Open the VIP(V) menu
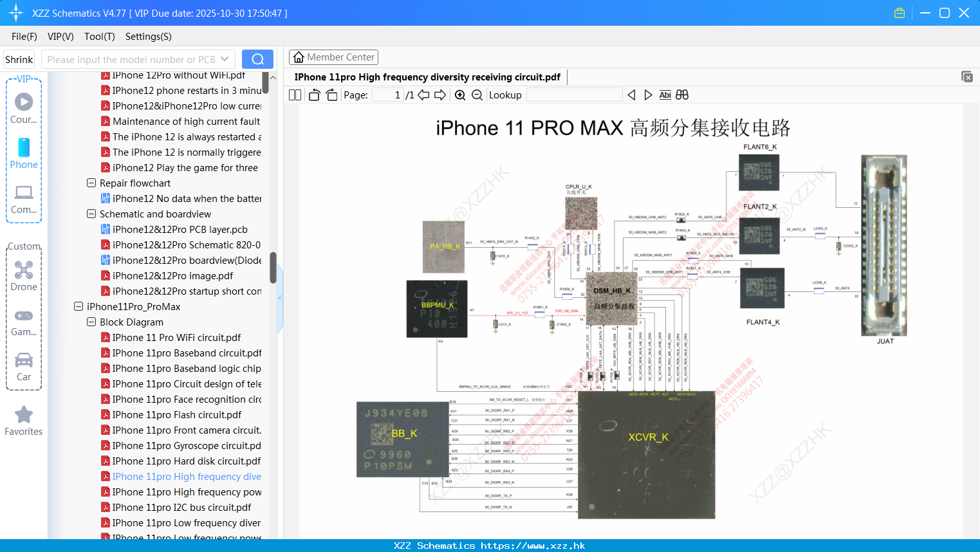 tap(60, 37)
